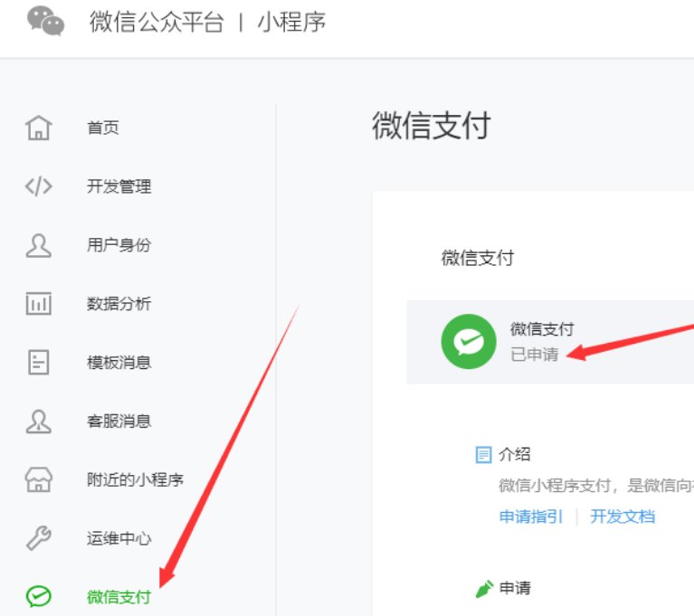
Task: Click the large 微信支付 page heading
Action: click(x=431, y=126)
